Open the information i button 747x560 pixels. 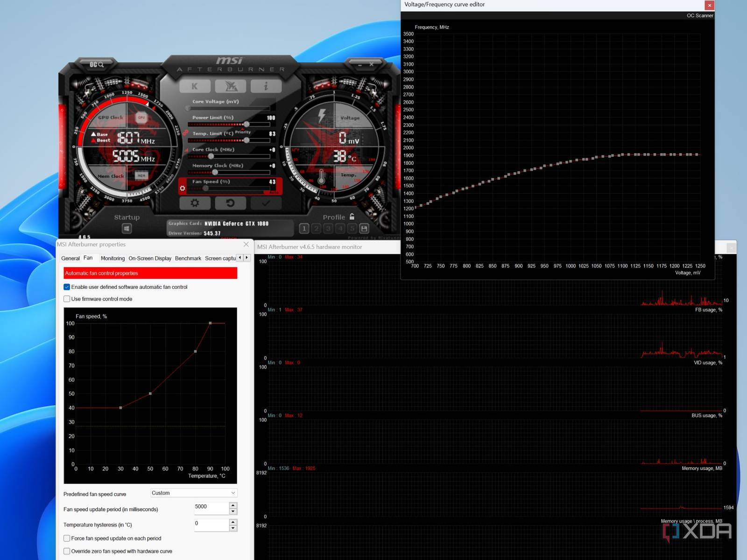[266, 86]
